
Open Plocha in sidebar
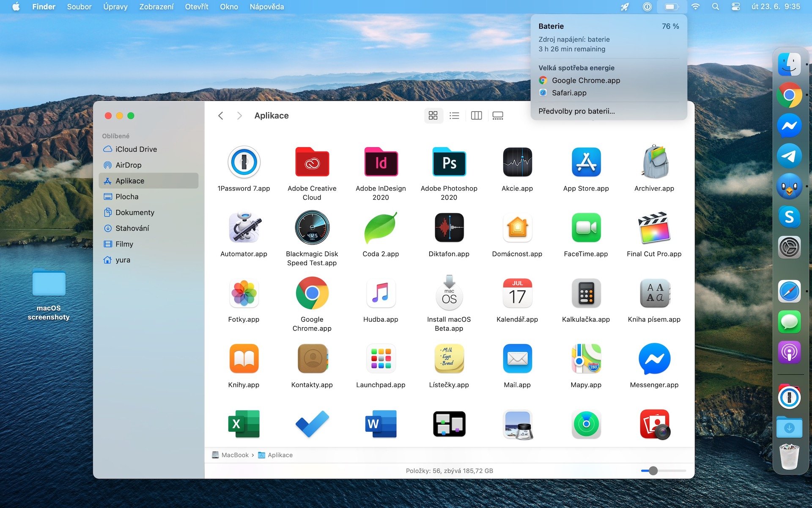coord(148,196)
